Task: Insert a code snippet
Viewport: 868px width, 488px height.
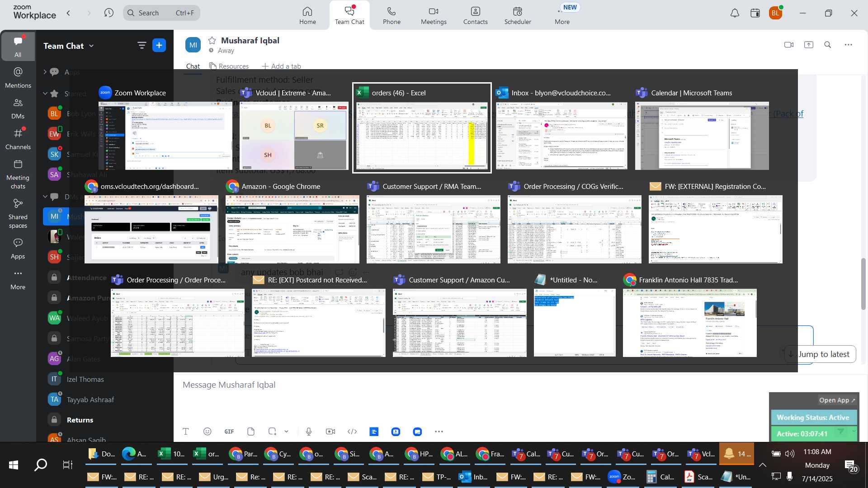Action: click(352, 432)
